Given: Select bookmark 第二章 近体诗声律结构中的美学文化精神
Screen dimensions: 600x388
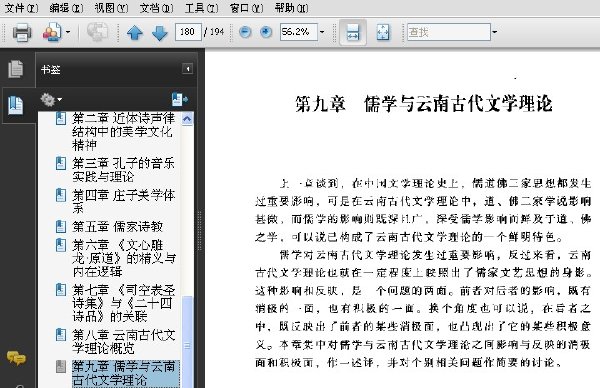Looking at the screenshot, I should click(x=123, y=131).
